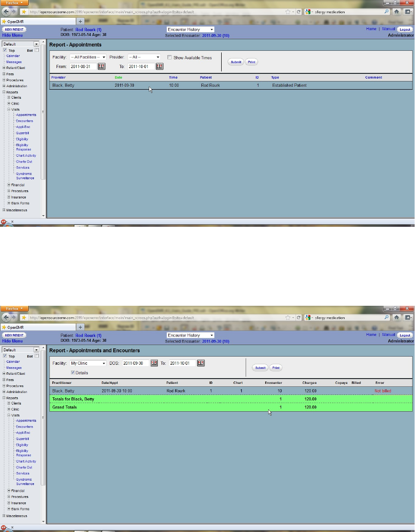Viewport: 415px width, 532px height.
Task: Open Appt-Enc report in Appointments-only report sidebar
Action: pos(23,127)
